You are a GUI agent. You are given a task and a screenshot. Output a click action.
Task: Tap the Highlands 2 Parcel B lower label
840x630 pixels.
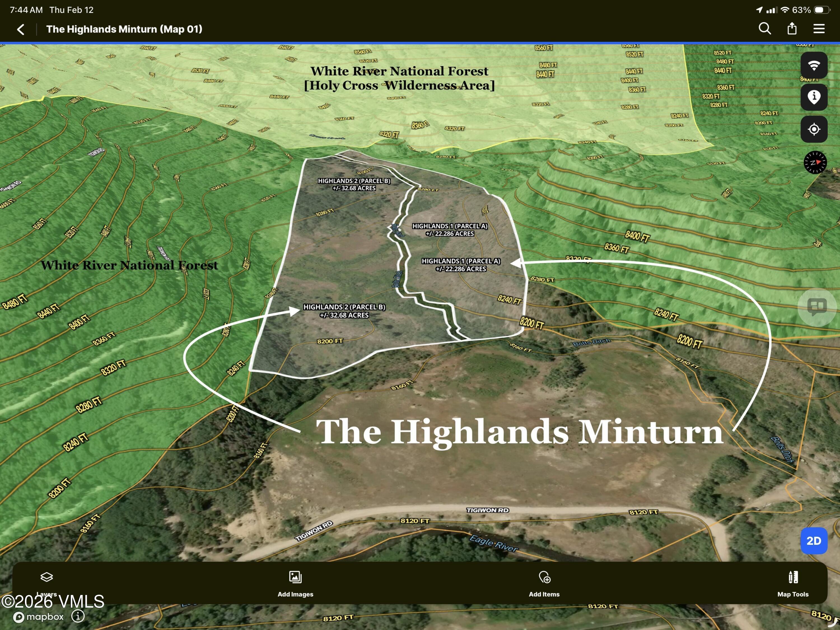(344, 311)
